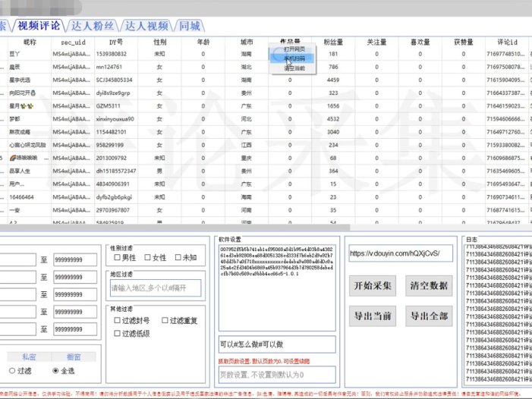Click the 年龄 column header

point(203,42)
